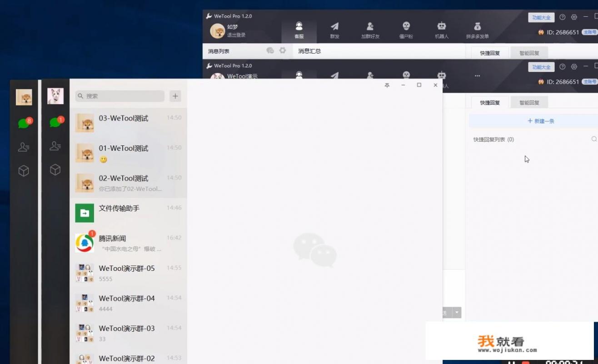Click WeChat bubble icon beside 消息列表

pyautogui.click(x=270, y=50)
